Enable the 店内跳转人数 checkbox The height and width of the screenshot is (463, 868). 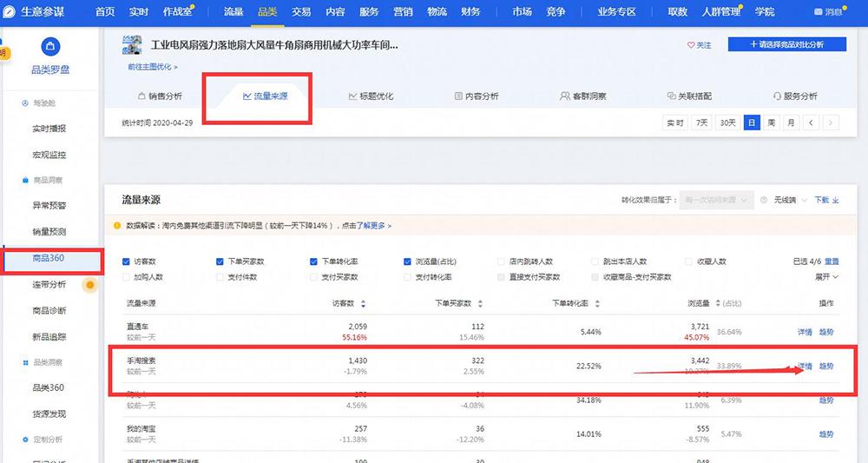coord(502,261)
